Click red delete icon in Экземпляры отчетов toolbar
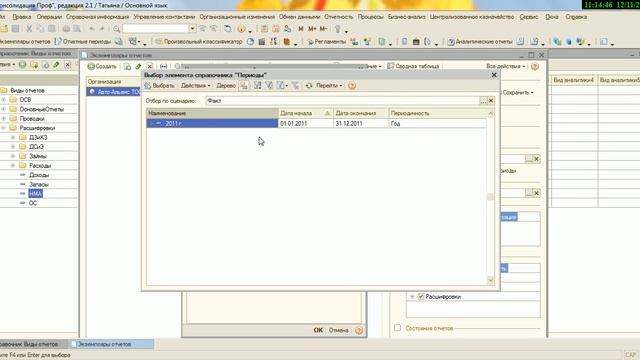Image resolution: width=640 pixels, height=360 pixels. point(150,66)
